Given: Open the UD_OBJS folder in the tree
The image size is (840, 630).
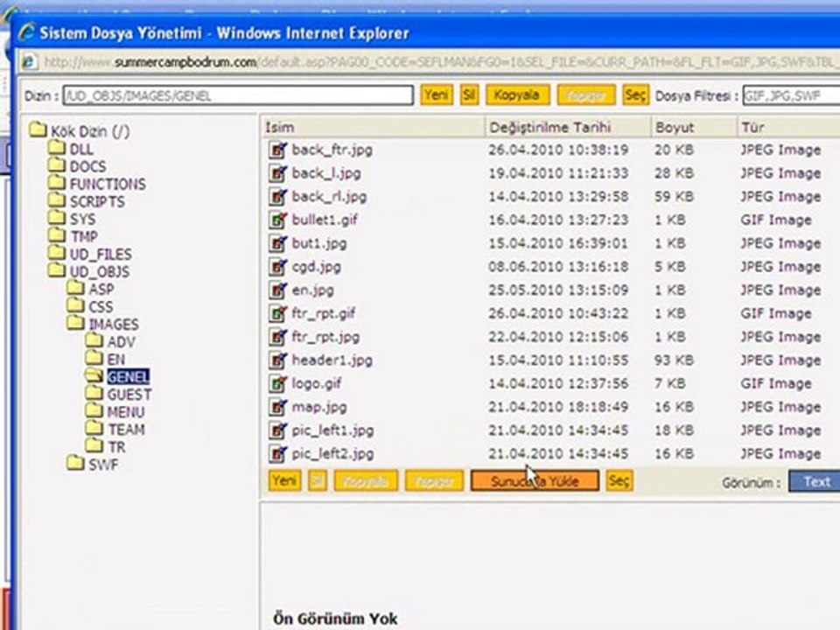Looking at the screenshot, I should (100, 271).
